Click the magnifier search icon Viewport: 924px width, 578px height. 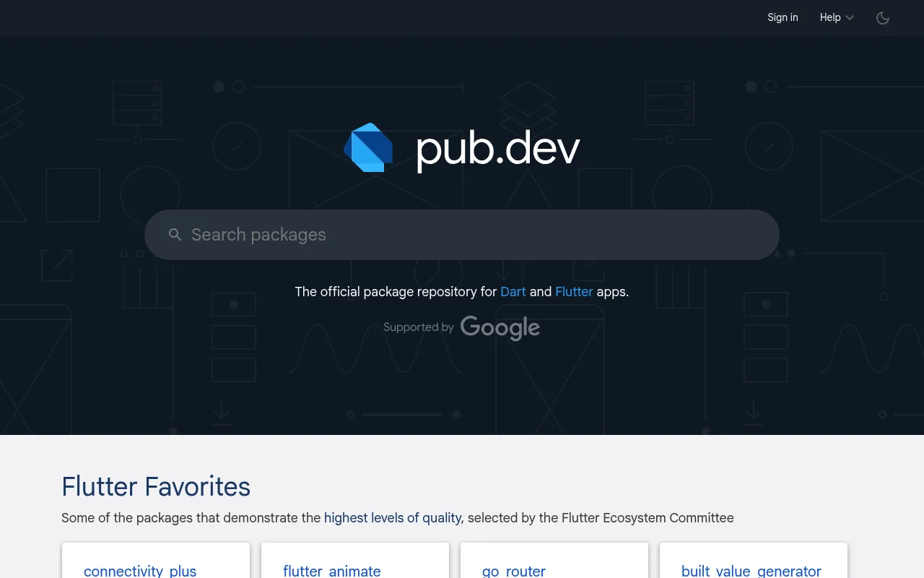pos(175,235)
